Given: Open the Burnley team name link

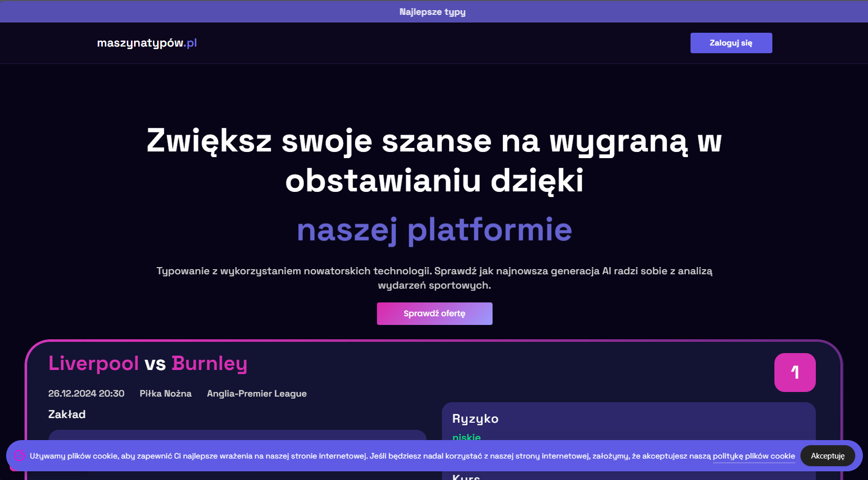Looking at the screenshot, I should [x=210, y=364].
